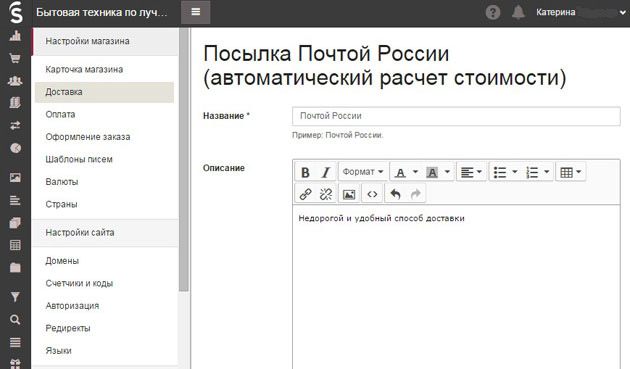The height and width of the screenshot is (369, 630).
Task: Click the insert image icon
Action: pos(349,194)
